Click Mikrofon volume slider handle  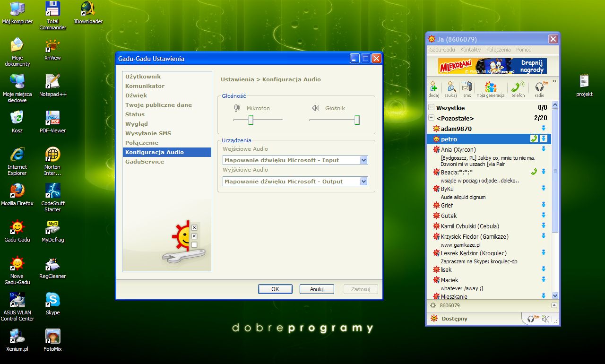click(251, 120)
